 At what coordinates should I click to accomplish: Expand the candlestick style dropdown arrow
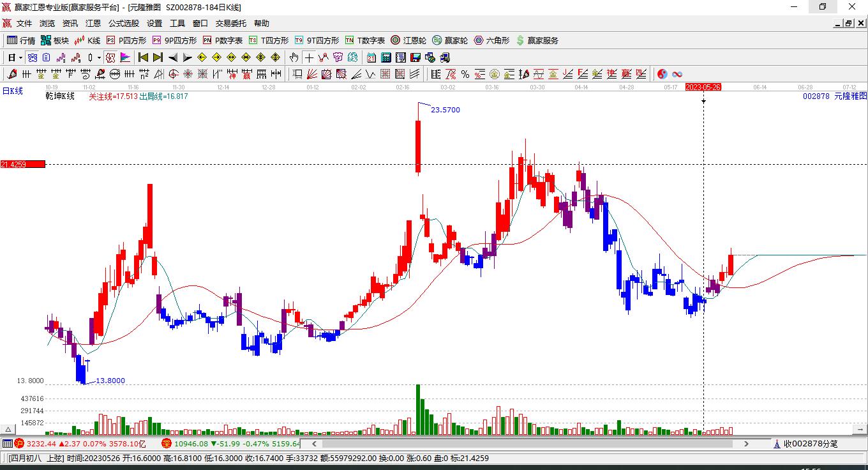[98, 57]
